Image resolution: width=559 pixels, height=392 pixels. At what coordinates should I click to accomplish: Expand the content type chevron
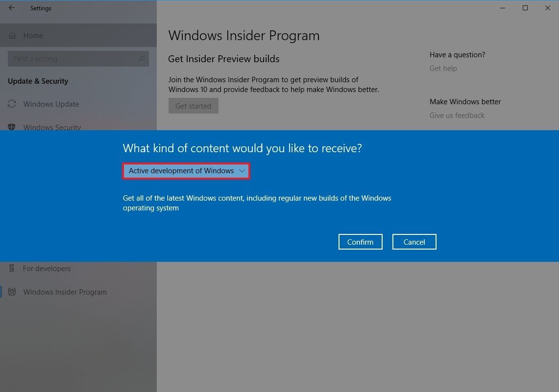pyautogui.click(x=242, y=171)
